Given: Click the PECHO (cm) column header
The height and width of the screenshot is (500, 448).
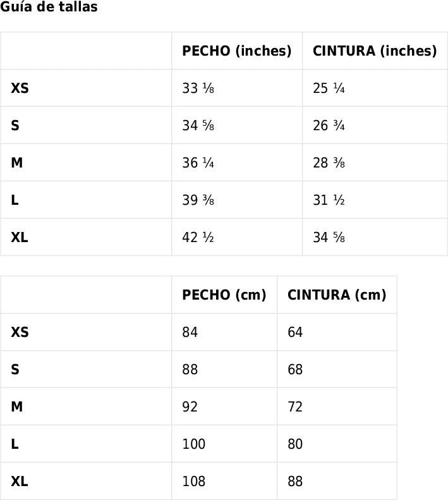Looking at the screenshot, I should (224, 295).
